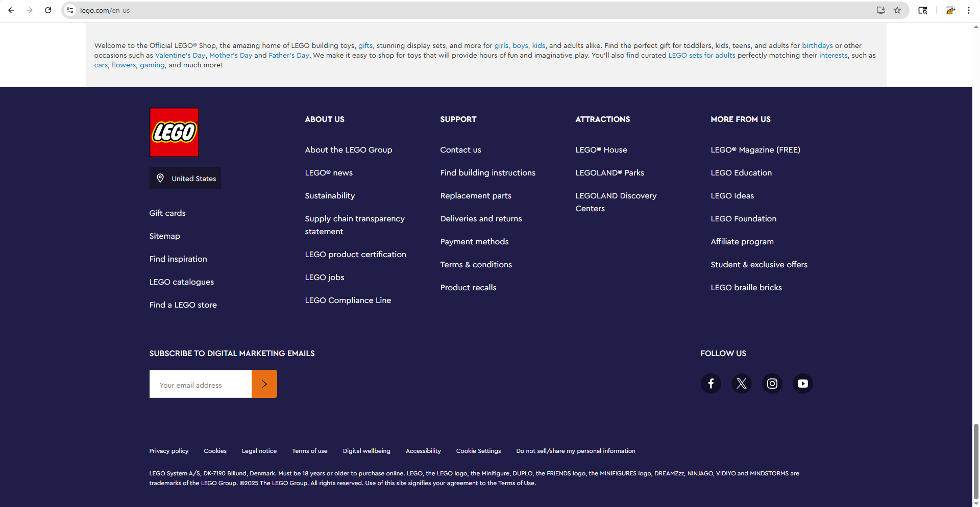Open the Chrome three-dot menu
The height and width of the screenshot is (507, 980).
pos(969,10)
